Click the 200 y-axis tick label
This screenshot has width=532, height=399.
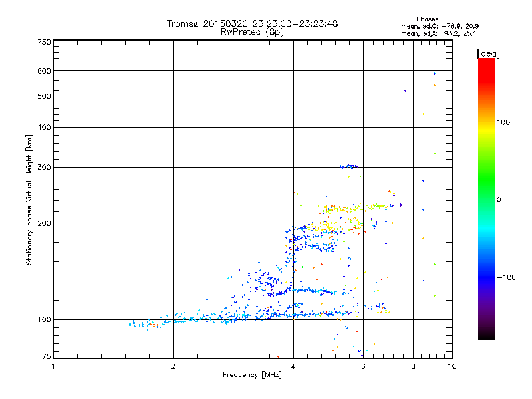(44, 223)
